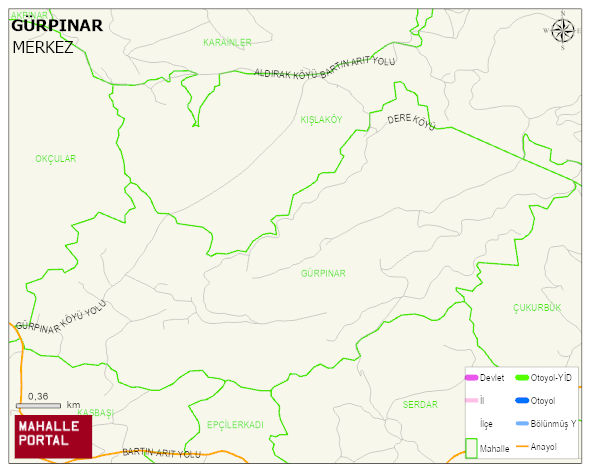Select the KARAİNLER neighborhood label
591x472 pixels.
(227, 42)
